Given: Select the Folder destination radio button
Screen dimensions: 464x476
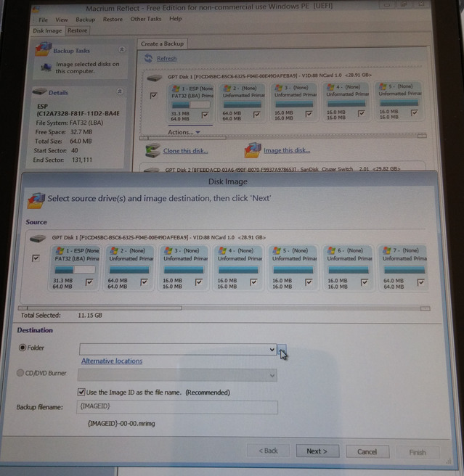Looking at the screenshot, I should click(x=23, y=348).
